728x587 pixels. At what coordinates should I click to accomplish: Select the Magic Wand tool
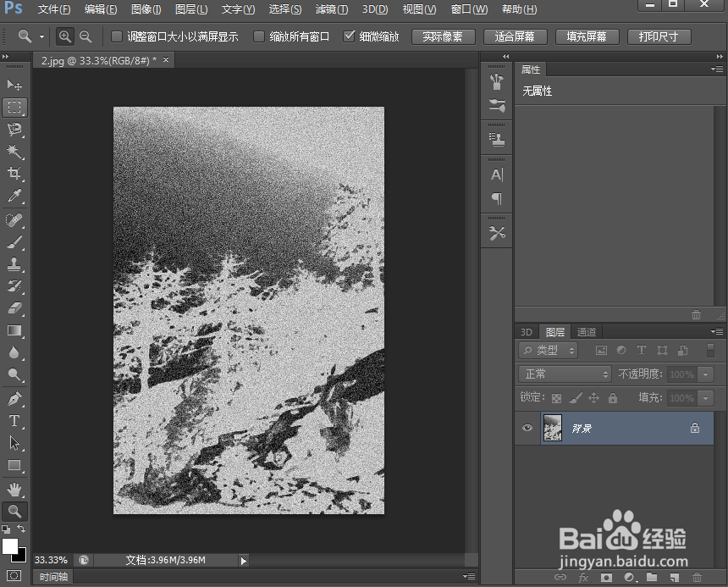(x=14, y=152)
